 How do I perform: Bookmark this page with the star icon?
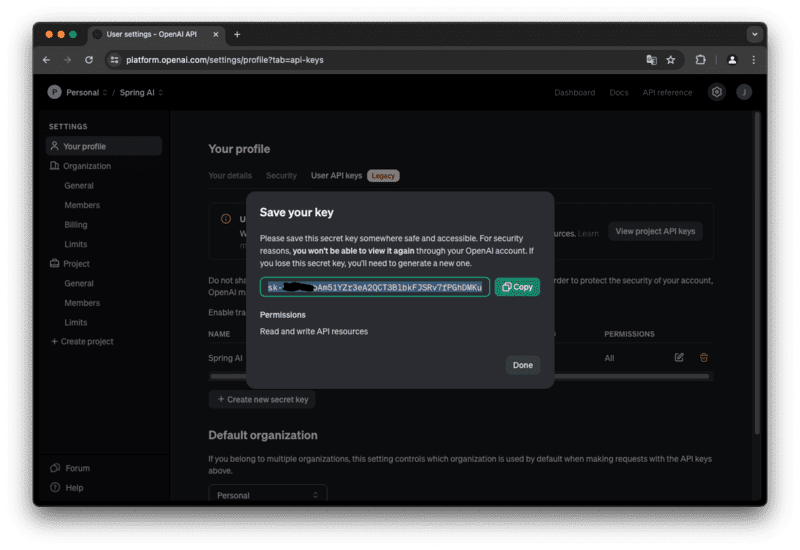click(671, 60)
